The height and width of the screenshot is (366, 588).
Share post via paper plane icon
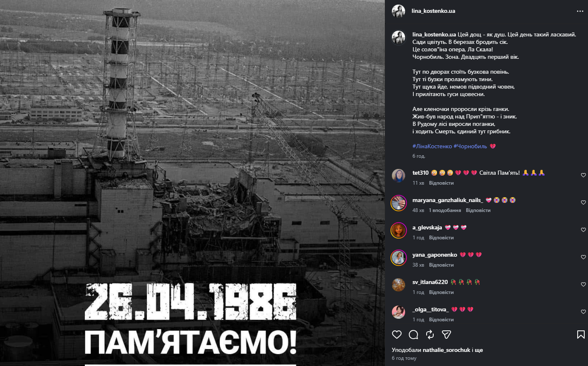[x=446, y=335]
